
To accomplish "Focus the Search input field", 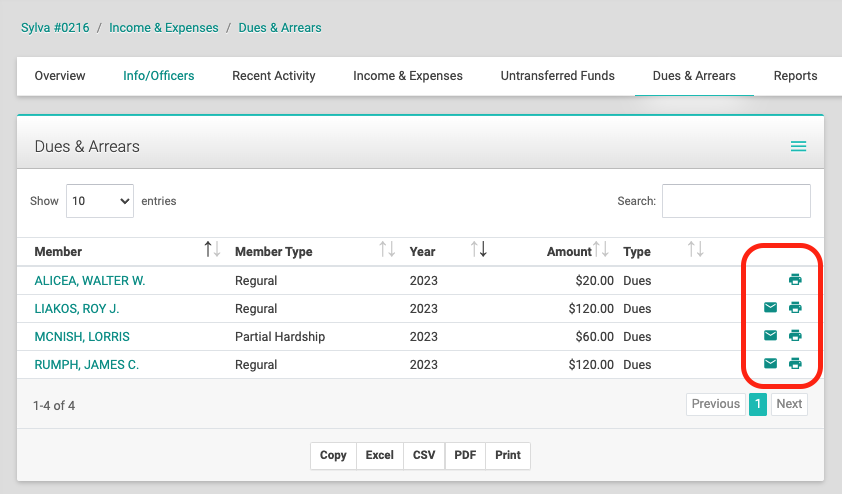I will pyautogui.click(x=736, y=201).
